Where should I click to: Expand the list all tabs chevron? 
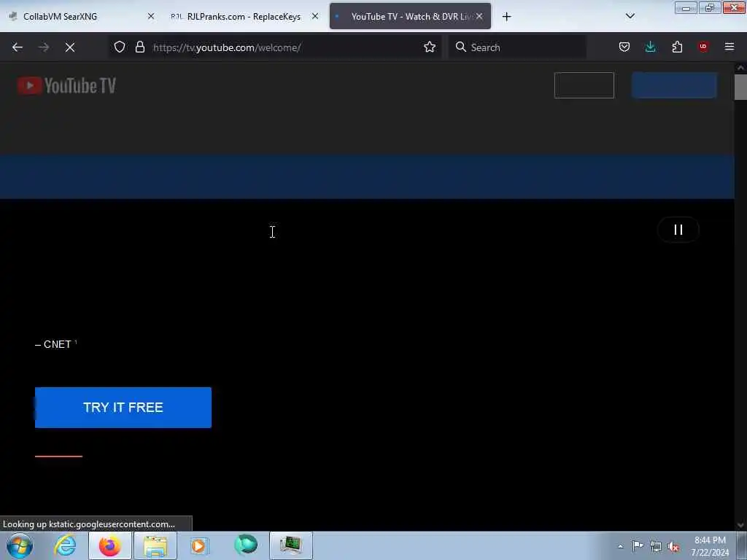point(630,16)
